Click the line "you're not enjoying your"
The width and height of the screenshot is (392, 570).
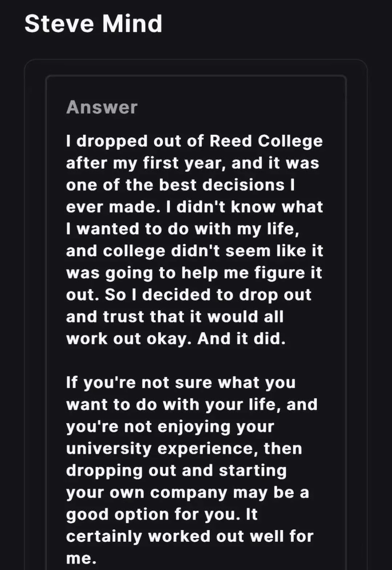pos(170,427)
